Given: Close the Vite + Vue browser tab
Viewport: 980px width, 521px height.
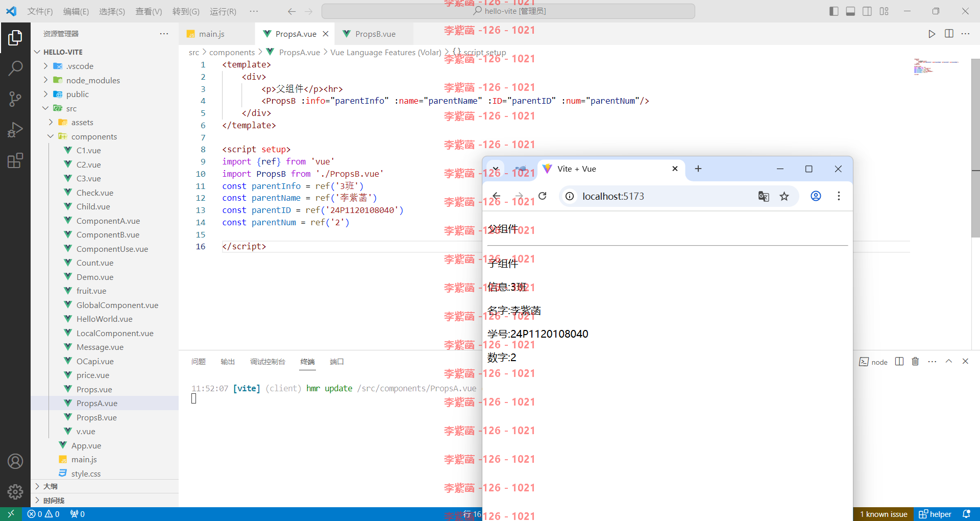Looking at the screenshot, I should tap(675, 169).
